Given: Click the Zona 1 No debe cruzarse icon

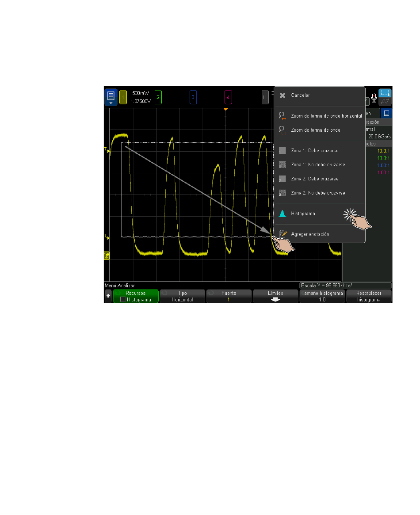Looking at the screenshot, I should (x=282, y=165).
